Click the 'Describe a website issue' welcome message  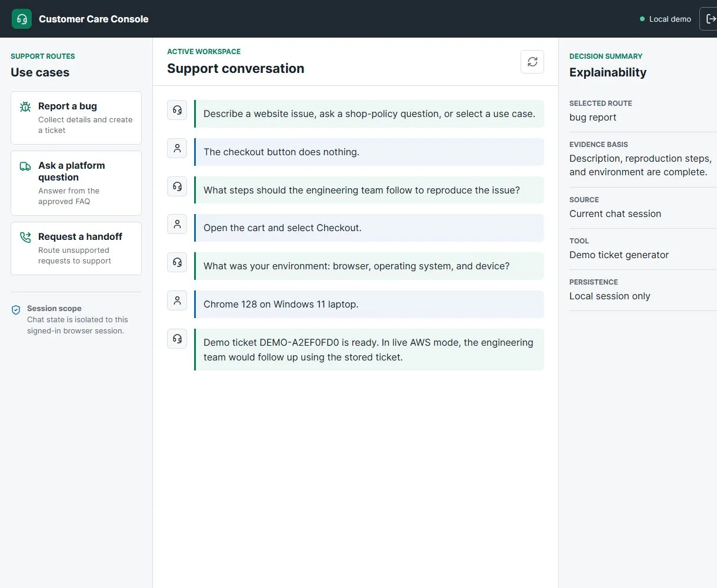[369, 114]
